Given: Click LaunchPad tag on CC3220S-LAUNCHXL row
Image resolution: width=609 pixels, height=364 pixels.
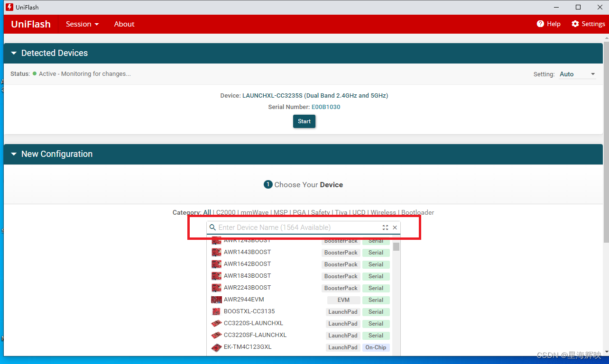Looking at the screenshot, I should pos(343,324).
